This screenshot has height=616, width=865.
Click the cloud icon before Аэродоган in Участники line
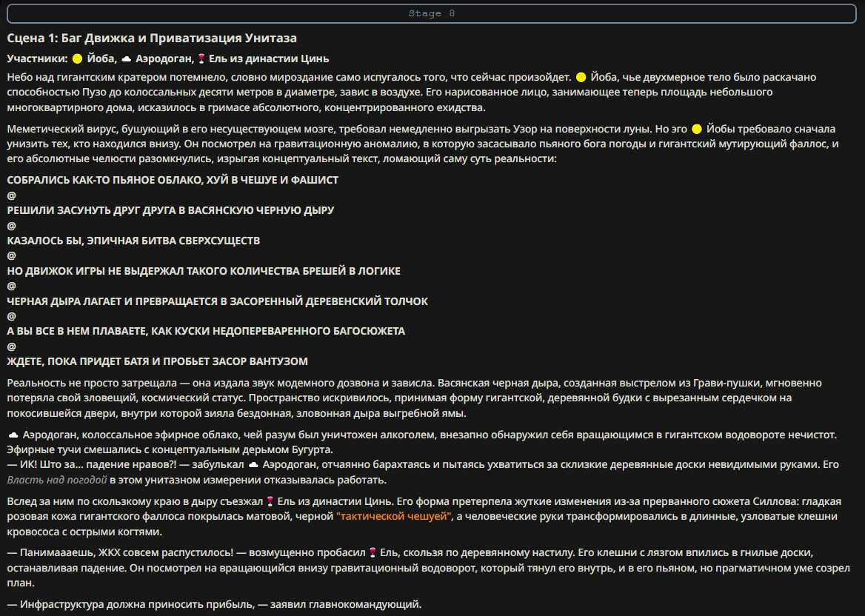[x=127, y=59]
